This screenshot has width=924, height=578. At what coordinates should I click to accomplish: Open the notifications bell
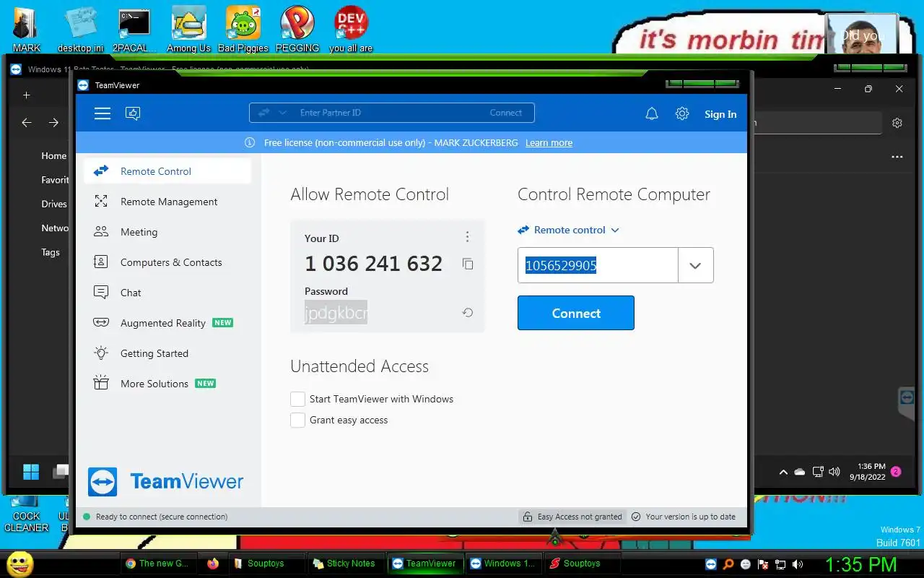tap(652, 113)
